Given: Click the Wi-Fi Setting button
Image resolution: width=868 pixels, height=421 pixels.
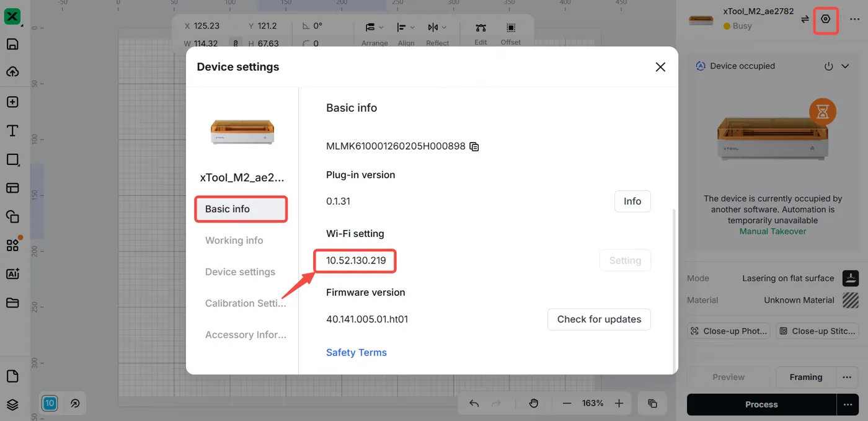Looking at the screenshot, I should [625, 260].
